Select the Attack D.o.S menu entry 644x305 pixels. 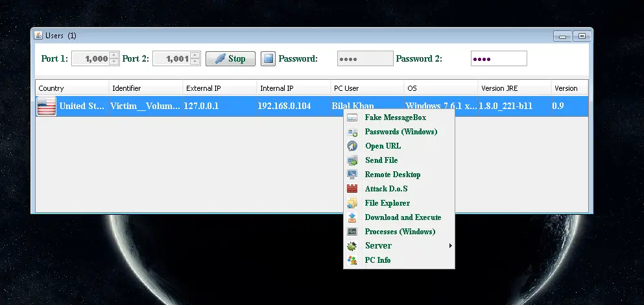pyautogui.click(x=386, y=189)
